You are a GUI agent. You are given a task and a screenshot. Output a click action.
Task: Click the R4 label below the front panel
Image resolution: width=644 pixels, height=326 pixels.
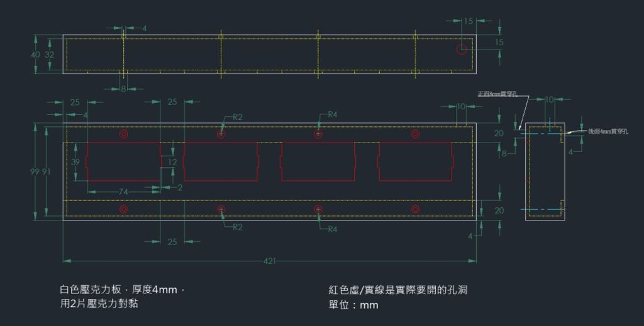(332, 229)
